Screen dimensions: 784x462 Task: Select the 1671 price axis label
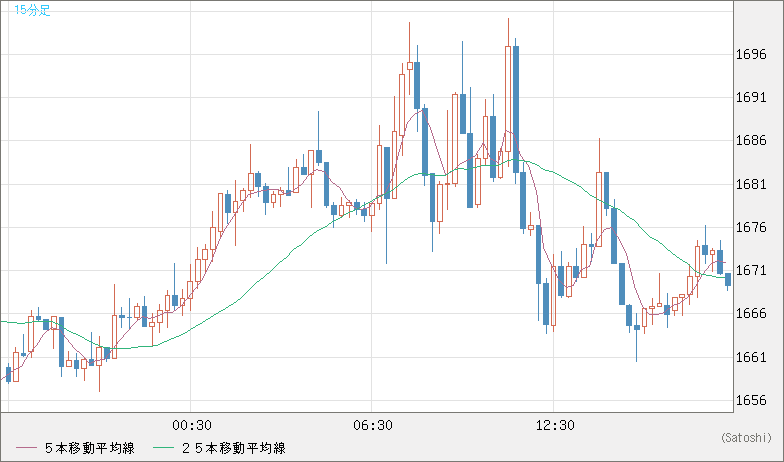pos(751,270)
